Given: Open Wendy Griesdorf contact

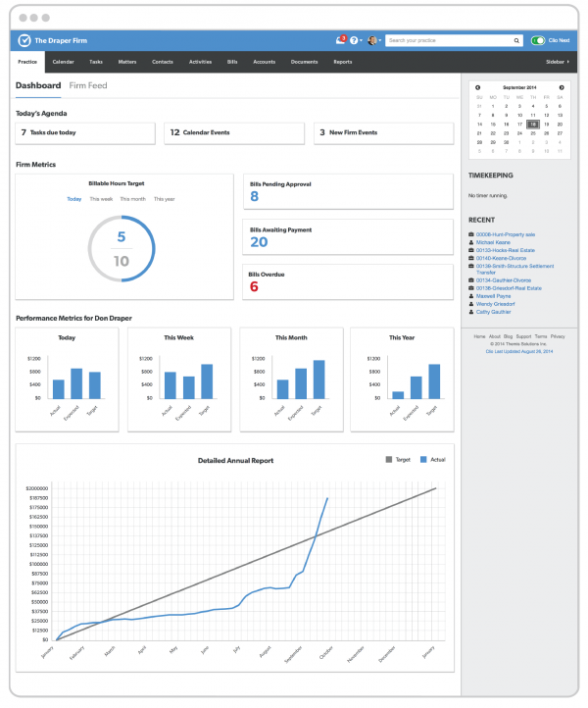Looking at the screenshot, I should [495, 304].
